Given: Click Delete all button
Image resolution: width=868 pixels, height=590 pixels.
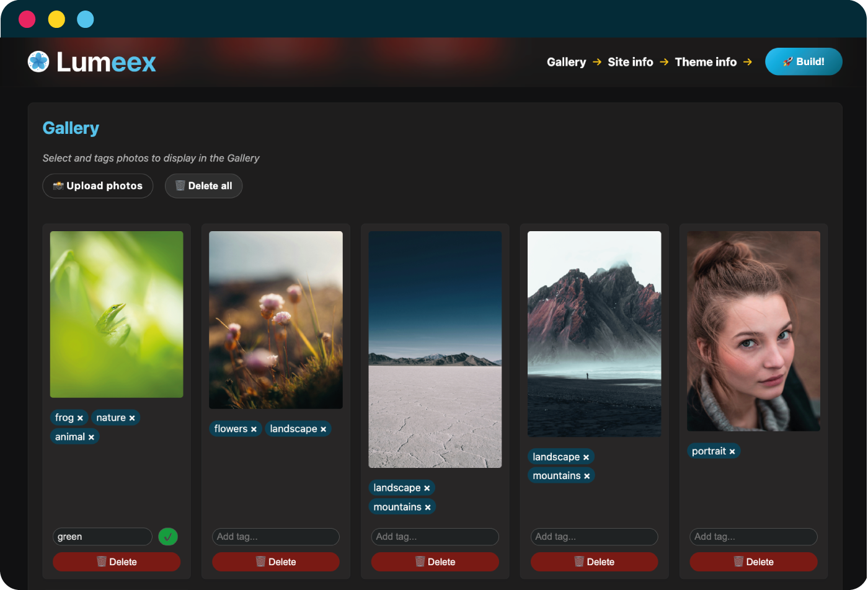Looking at the screenshot, I should [x=203, y=186].
